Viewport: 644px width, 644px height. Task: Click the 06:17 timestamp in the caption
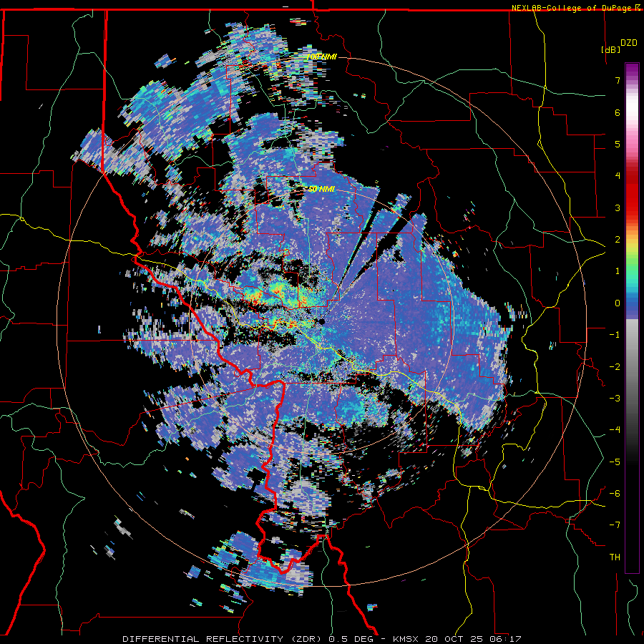(x=507, y=639)
